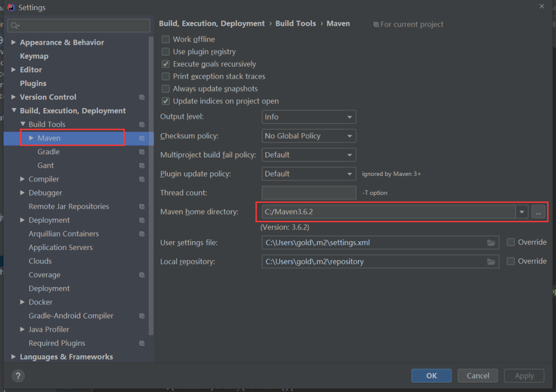Expand the Docker node arrow
The width and height of the screenshot is (556, 392).
(x=22, y=302)
